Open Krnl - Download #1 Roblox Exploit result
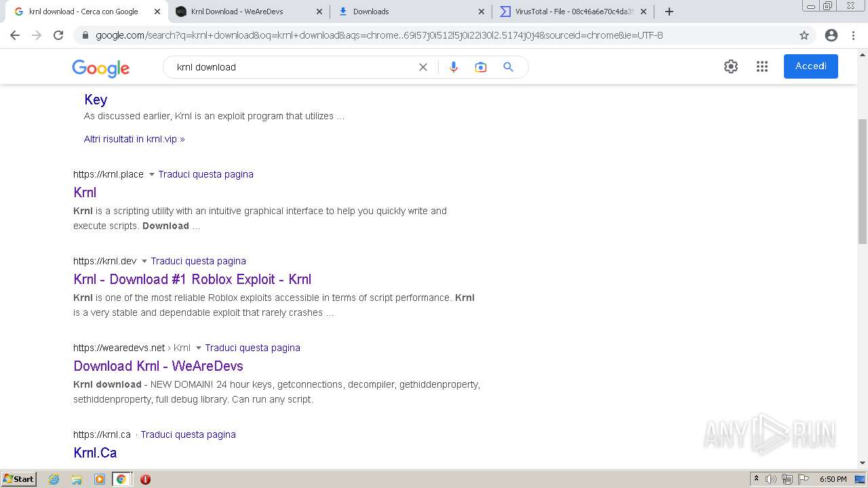The image size is (868, 488). click(x=193, y=279)
